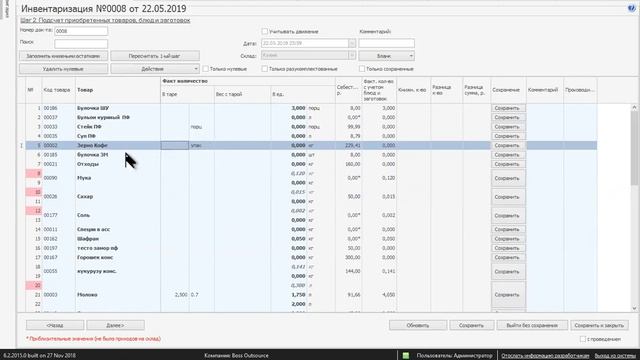Click the Товар column header
Image resolution: width=640 pixels, height=360 pixels.
pyautogui.click(x=118, y=90)
